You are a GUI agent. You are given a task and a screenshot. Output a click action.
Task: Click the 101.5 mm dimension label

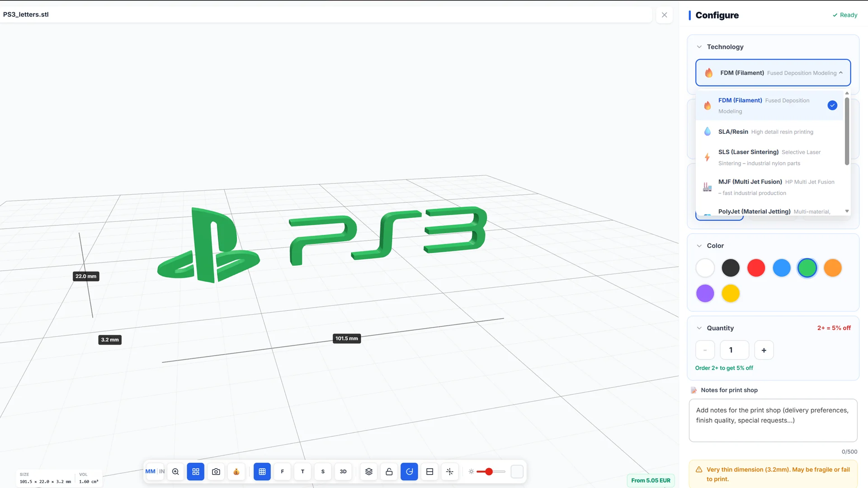pyautogui.click(x=347, y=338)
